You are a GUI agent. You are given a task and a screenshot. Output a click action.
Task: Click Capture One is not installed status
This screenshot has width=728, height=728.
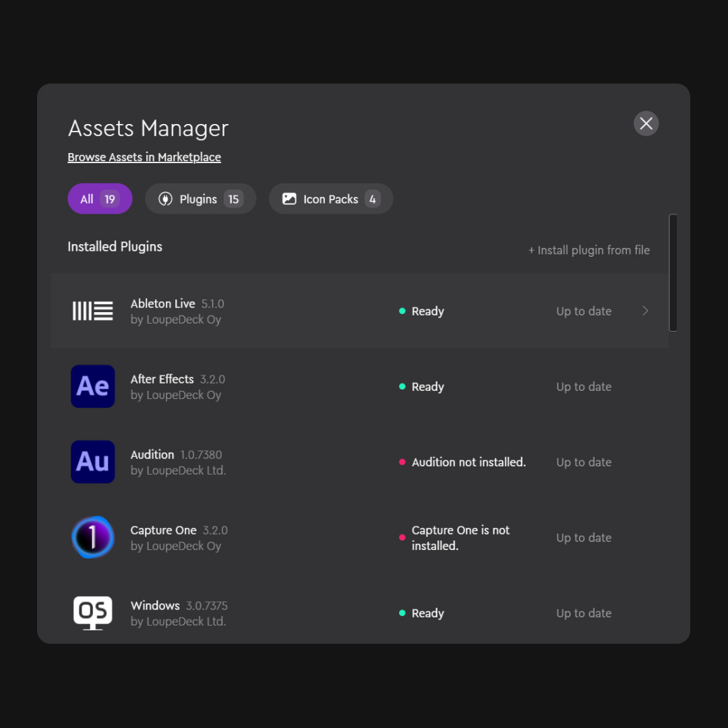point(460,538)
